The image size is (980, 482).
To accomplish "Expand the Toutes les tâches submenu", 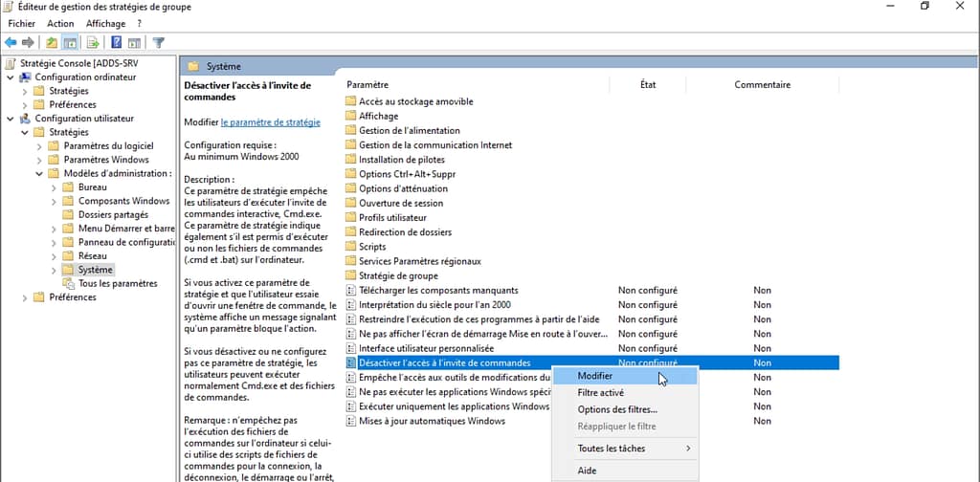I will 622,449.
